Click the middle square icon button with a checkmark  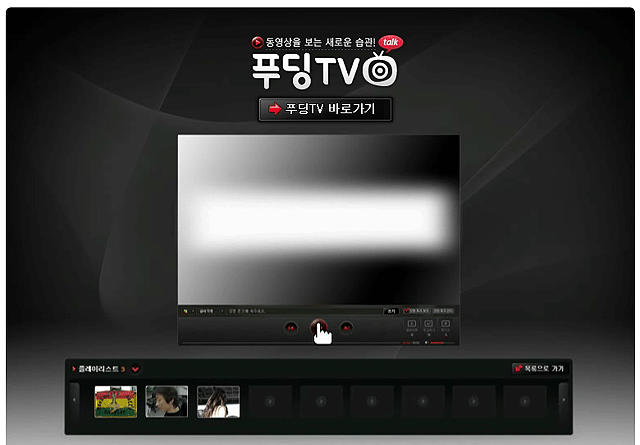(429, 324)
